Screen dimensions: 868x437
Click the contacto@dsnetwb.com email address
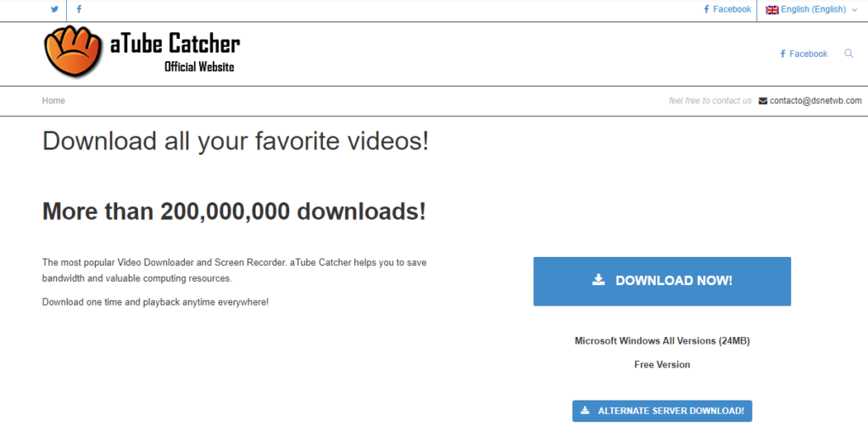(815, 101)
